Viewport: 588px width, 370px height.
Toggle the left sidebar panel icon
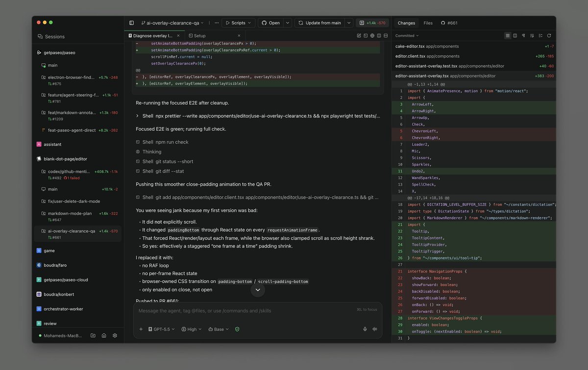tap(131, 23)
